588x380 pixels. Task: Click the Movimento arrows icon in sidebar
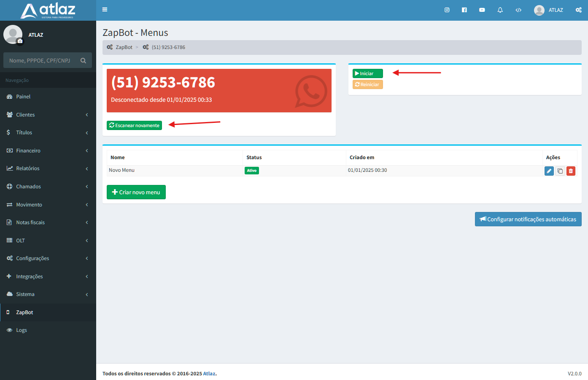click(x=9, y=204)
